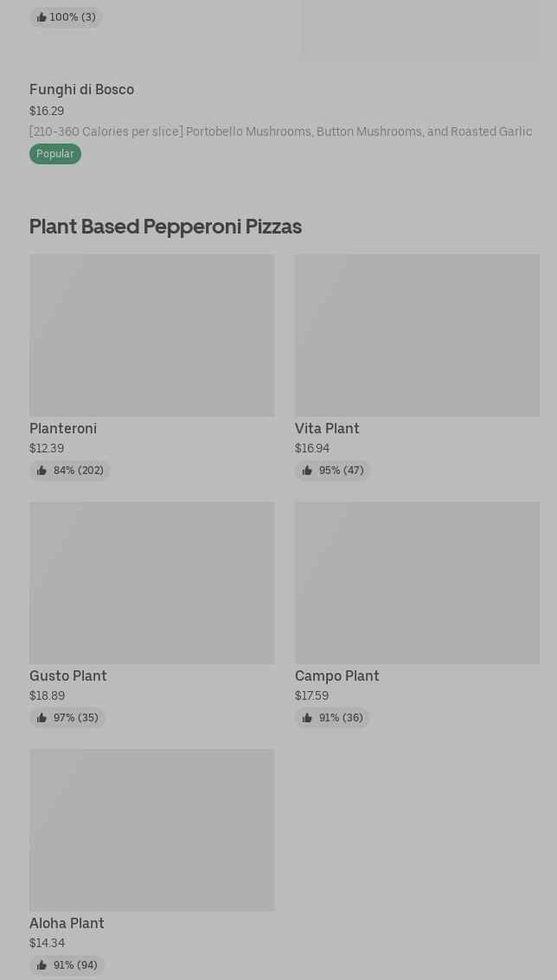Image resolution: width=557 pixels, height=980 pixels.
Task: Click the Popular badge on Funghi di Bosco
Action: click(x=55, y=154)
